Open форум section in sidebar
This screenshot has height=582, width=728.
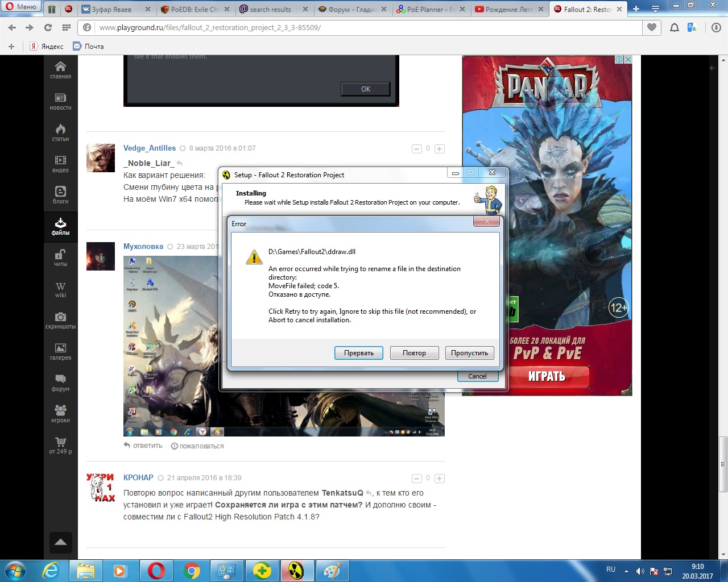60,383
